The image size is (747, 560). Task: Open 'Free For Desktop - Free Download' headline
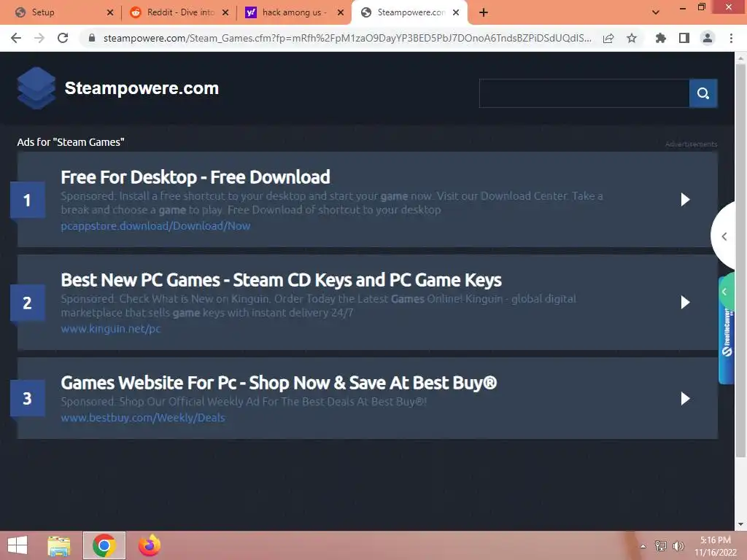(x=196, y=177)
